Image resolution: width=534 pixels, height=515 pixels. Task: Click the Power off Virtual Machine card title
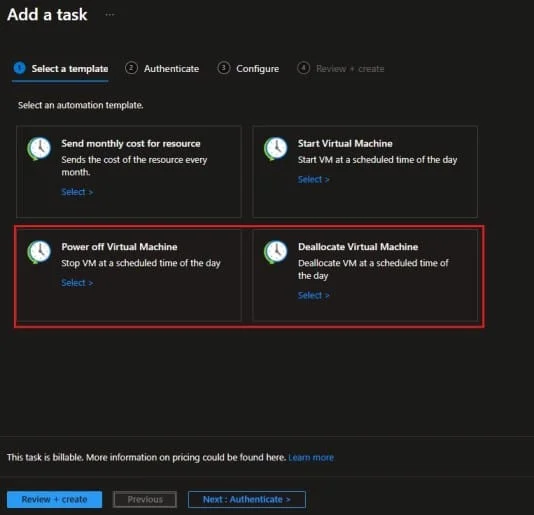[119, 247]
